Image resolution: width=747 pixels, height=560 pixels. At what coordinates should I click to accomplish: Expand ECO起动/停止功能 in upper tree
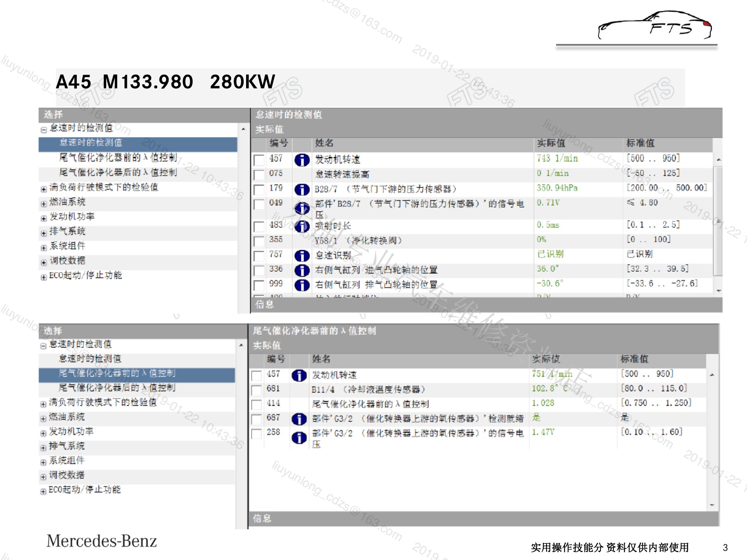point(44,277)
